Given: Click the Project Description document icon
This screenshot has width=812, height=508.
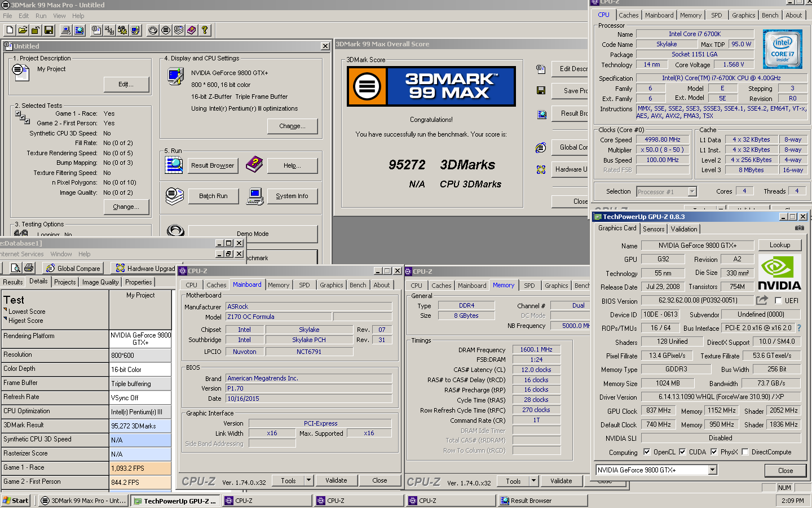Looking at the screenshot, I should 20,72.
